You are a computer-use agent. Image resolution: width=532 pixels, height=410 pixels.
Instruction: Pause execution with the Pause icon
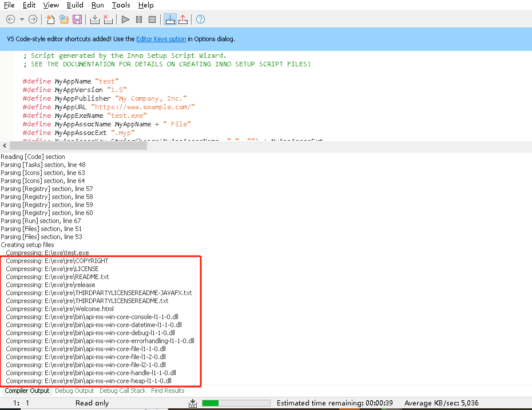(x=138, y=19)
